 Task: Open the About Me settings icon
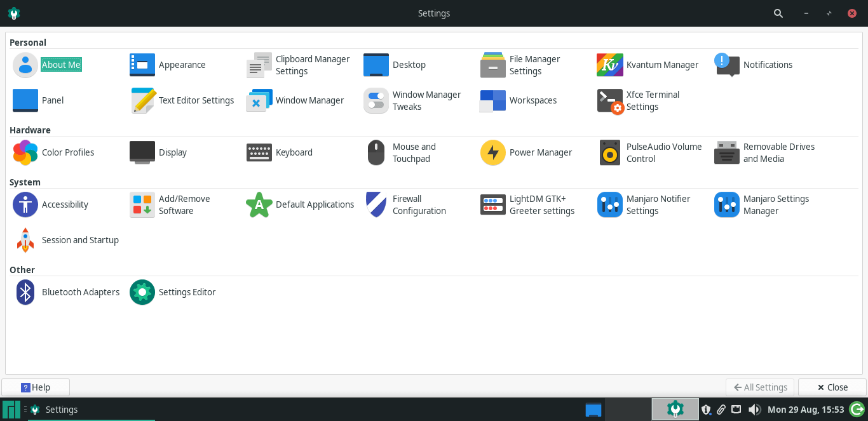25,65
